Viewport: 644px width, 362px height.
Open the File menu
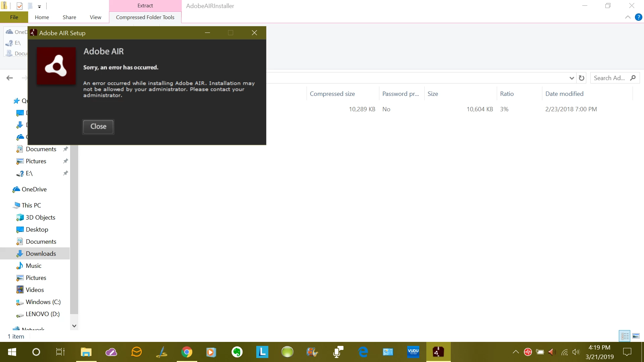click(14, 17)
